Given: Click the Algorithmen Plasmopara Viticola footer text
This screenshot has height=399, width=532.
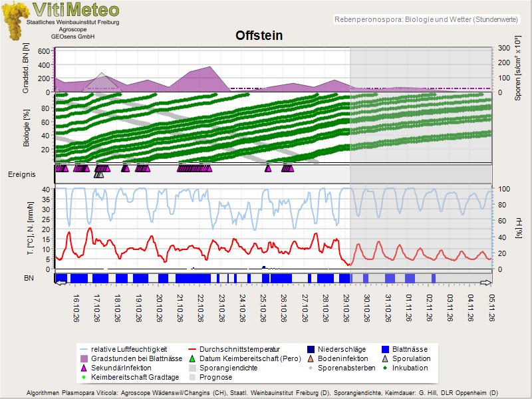Looking at the screenshot, I should tap(262, 393).
